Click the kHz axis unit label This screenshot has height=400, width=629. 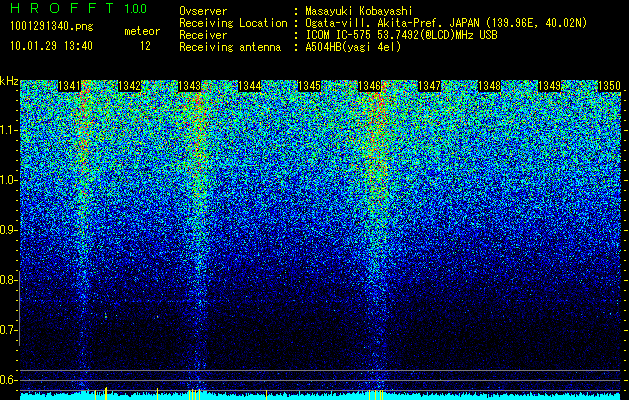pos(9,81)
